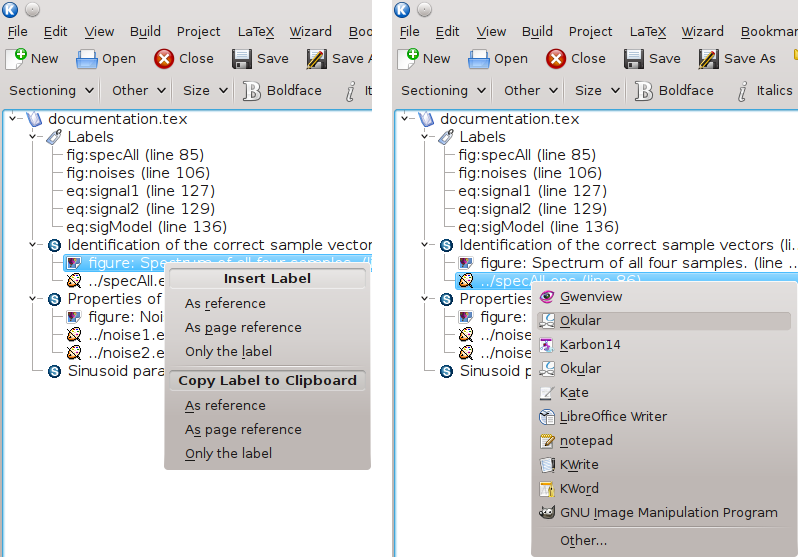This screenshot has width=798, height=557.
Task: Select figure: Spectrum of all four samples in right window
Action: [x=627, y=263]
